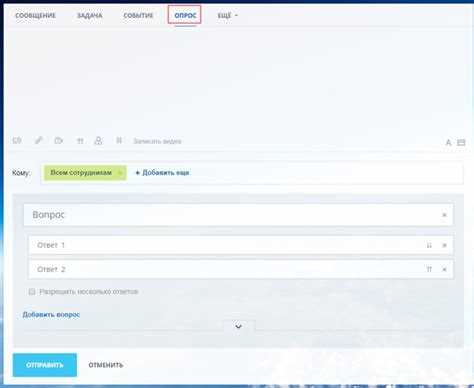The height and width of the screenshot is (388, 474).
Task: Click the mention person icon in editor toolbar
Action: tap(98, 141)
